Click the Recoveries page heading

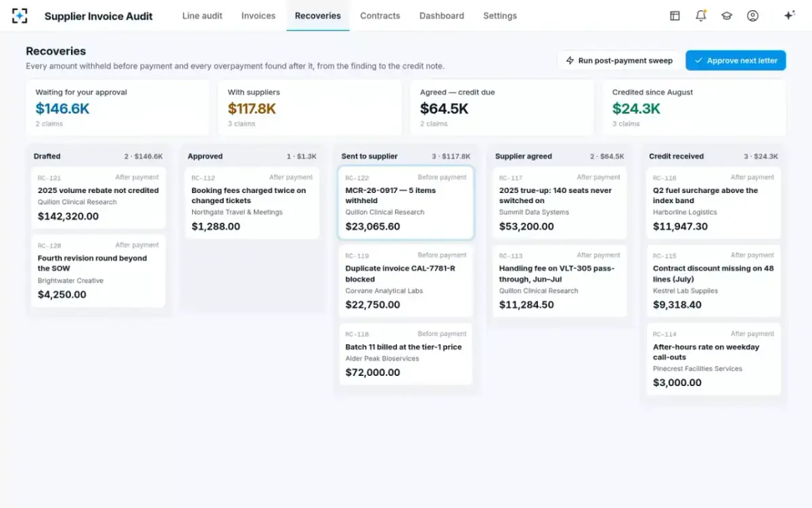click(56, 51)
